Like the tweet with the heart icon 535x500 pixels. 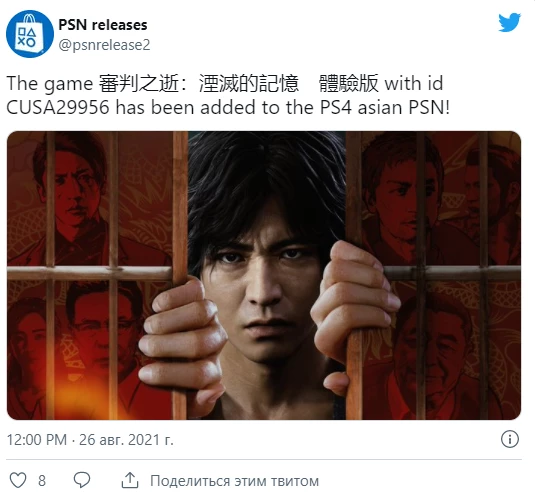coord(18,480)
